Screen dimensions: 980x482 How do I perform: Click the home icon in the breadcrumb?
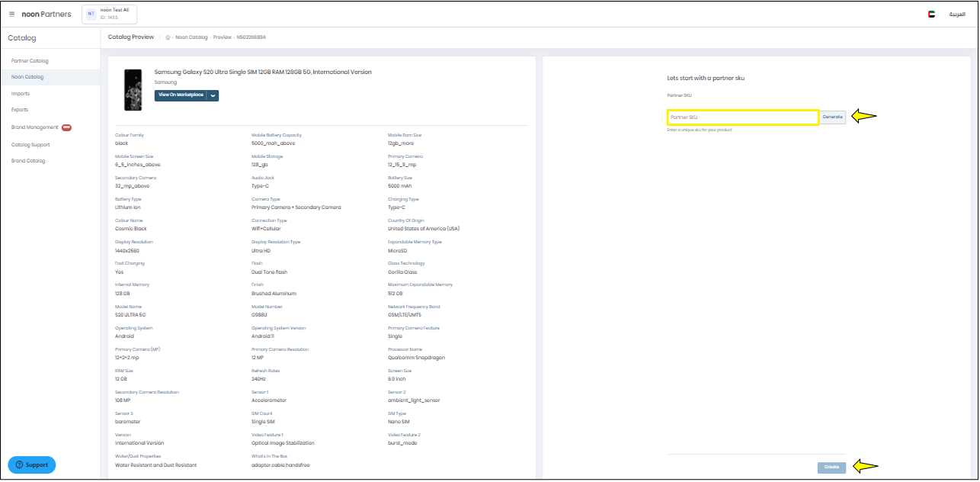(x=168, y=37)
